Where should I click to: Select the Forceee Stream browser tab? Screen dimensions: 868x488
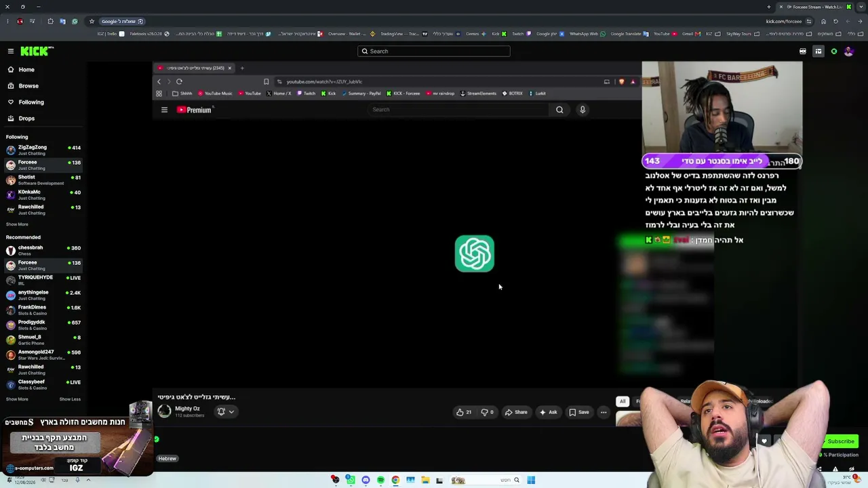[x=815, y=7]
